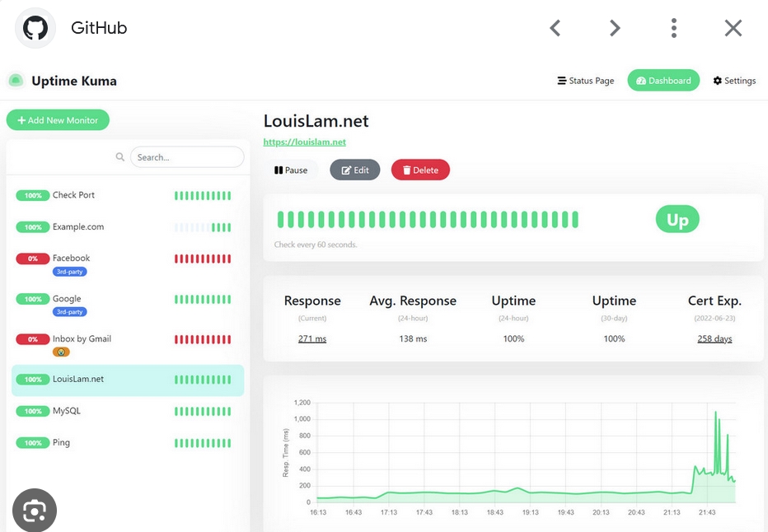Focus the monitor search input field
This screenshot has height=532, width=768.
click(188, 157)
